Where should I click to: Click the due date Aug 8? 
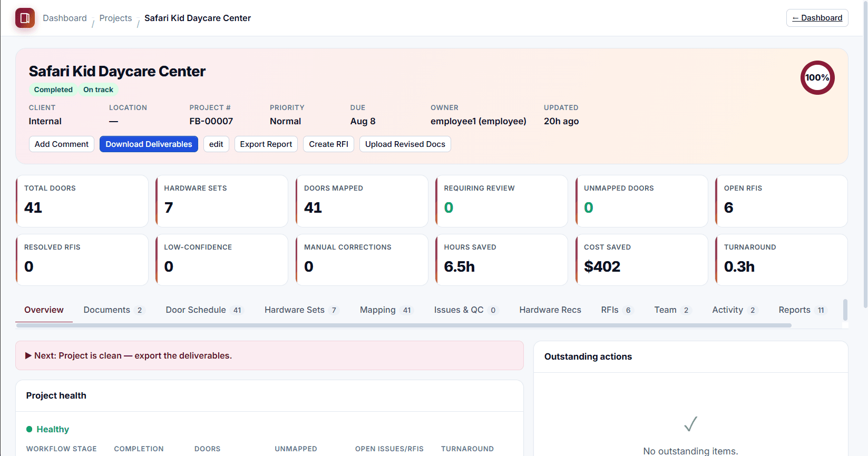point(363,121)
